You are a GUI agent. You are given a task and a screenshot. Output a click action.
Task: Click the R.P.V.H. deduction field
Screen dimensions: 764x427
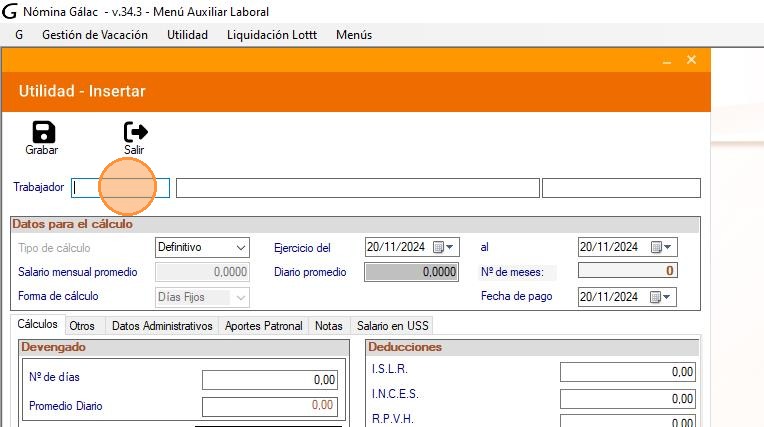pos(628,422)
